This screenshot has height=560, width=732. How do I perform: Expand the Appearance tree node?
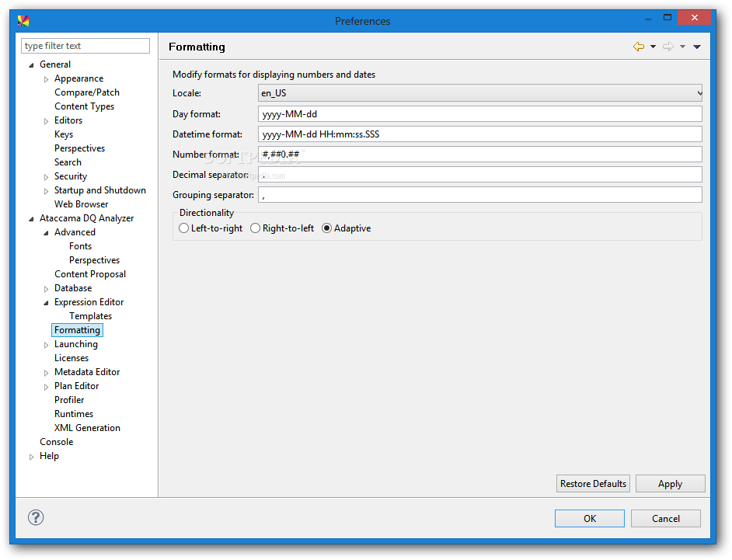pyautogui.click(x=46, y=79)
